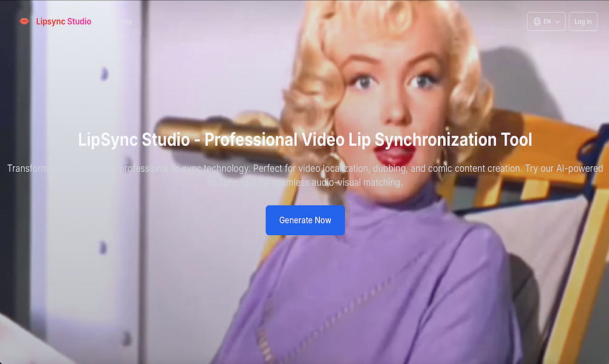Click the Generate Now button
This screenshot has height=364, width=609.
(305, 220)
